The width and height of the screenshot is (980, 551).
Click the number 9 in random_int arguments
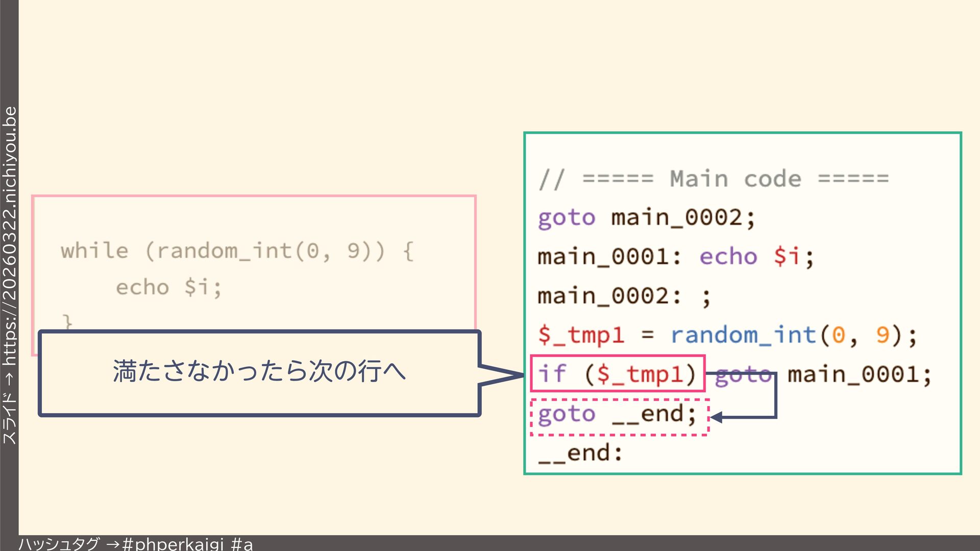[883, 335]
